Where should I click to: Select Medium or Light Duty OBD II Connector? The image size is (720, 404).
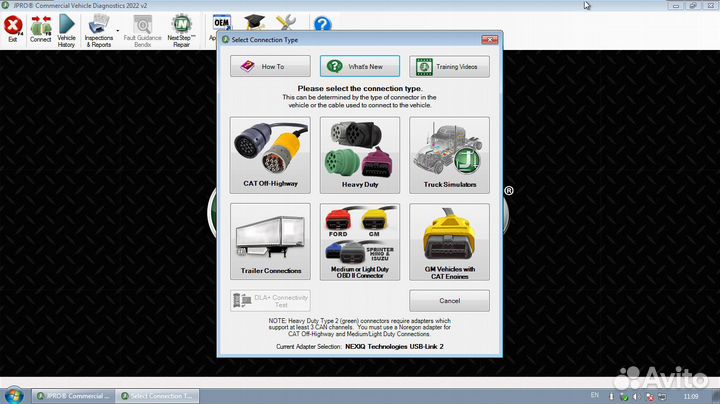pos(360,242)
